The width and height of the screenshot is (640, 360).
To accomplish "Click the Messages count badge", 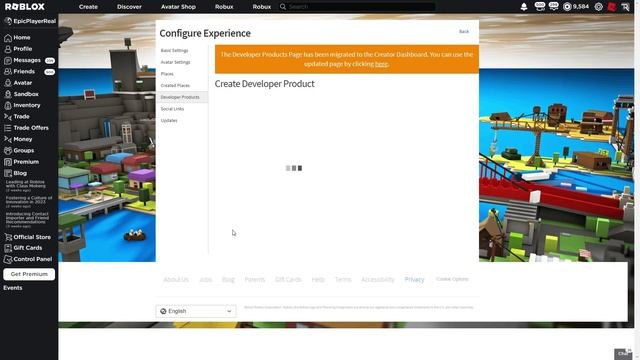I will [50, 60].
